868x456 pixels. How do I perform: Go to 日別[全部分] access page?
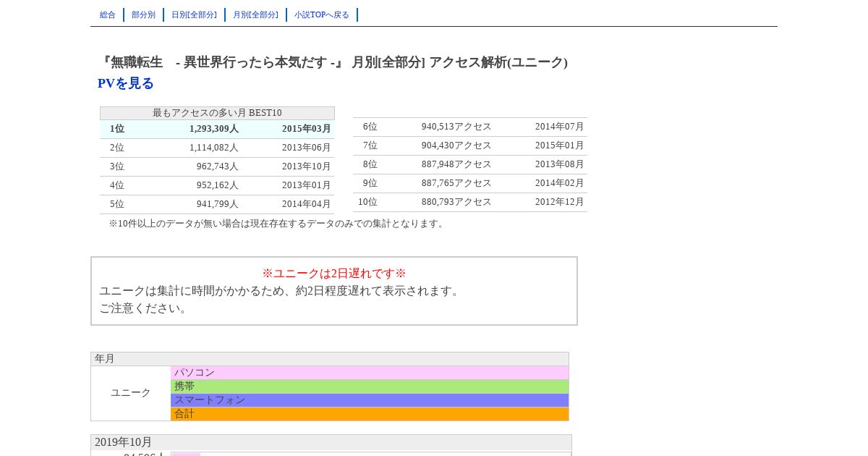point(194,15)
